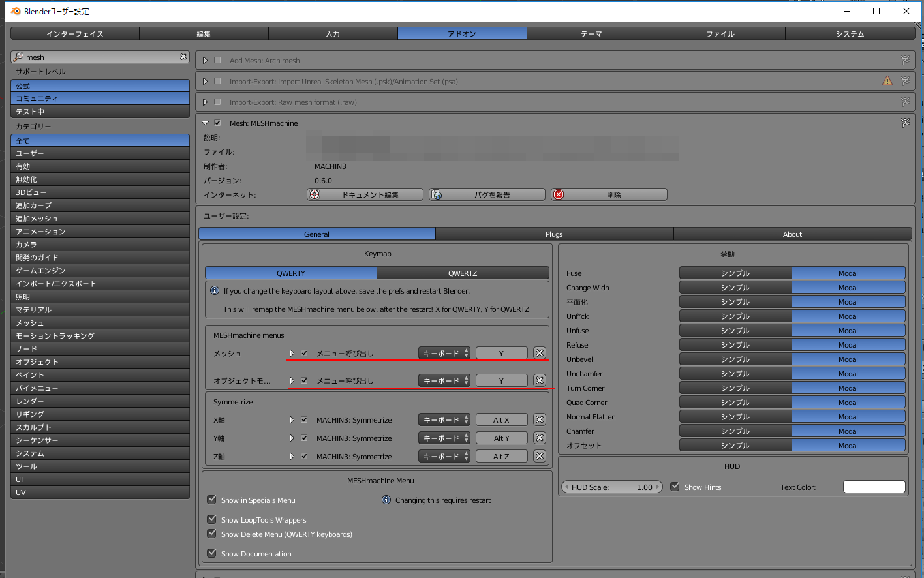The height and width of the screenshot is (578, 924).
Task: Click バグを報告 button
Action: click(487, 194)
